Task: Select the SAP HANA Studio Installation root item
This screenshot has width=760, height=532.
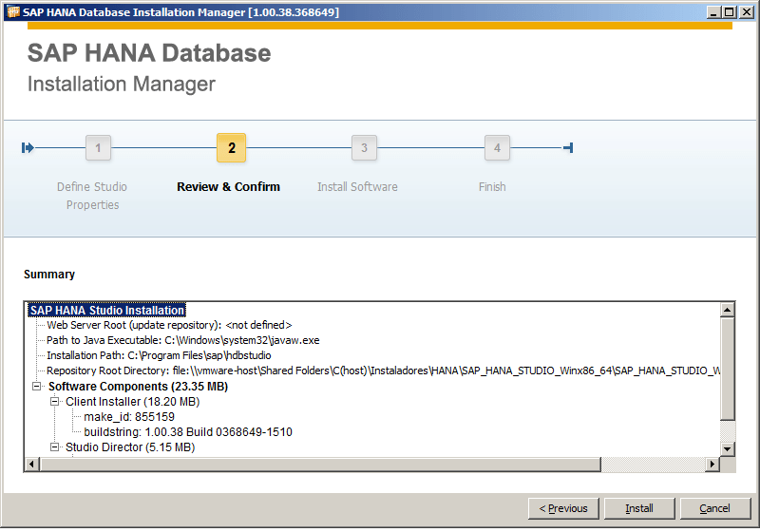Action: click(x=106, y=311)
